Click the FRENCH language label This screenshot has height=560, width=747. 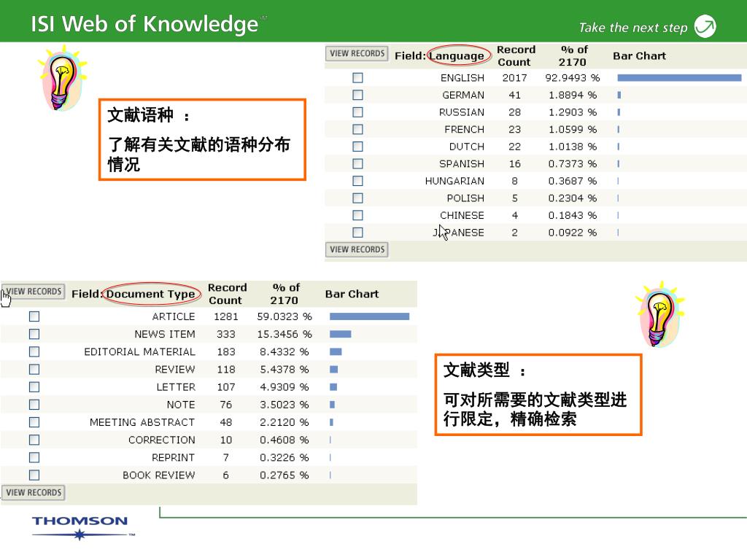tap(465, 129)
